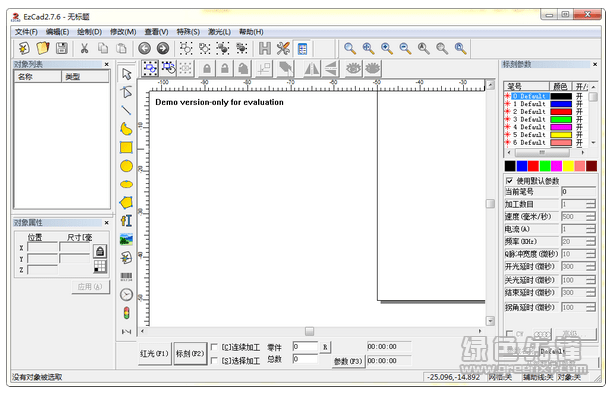Click the 标刻(F2) button
609x394 pixels.
tap(190, 354)
